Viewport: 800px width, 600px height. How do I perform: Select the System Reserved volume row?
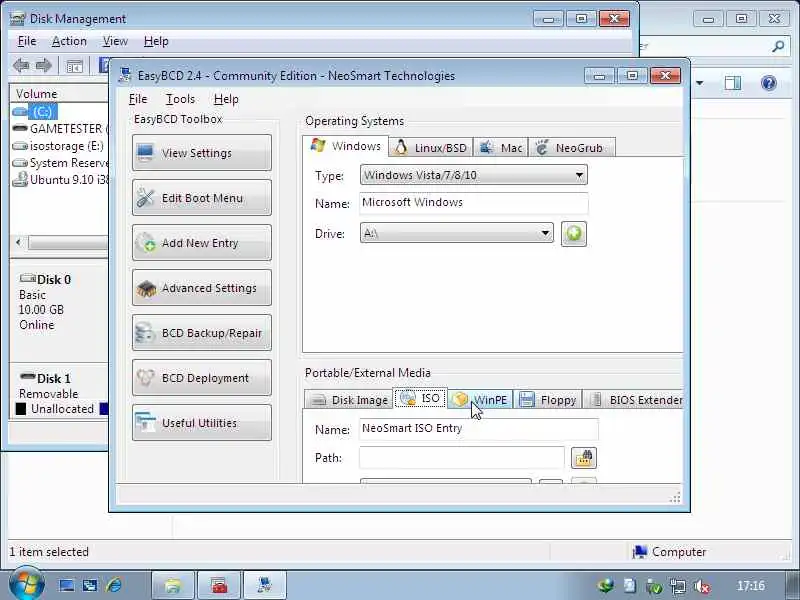[60, 163]
